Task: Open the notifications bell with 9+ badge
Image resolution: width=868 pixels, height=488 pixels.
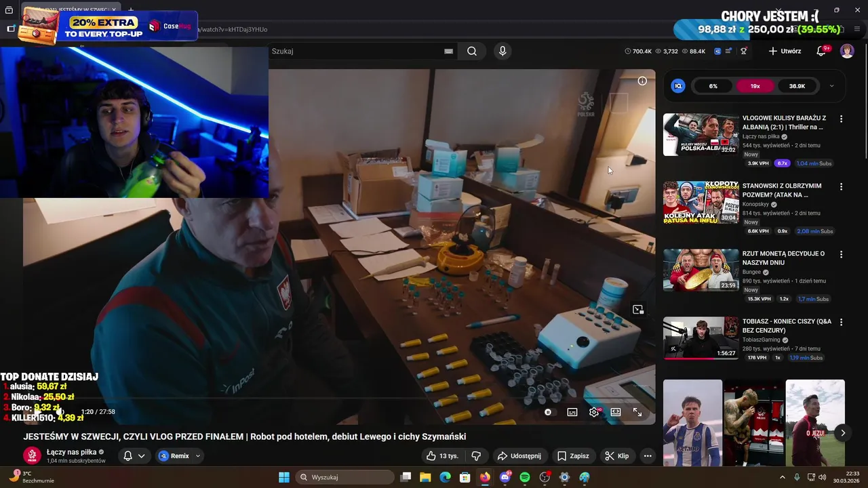Action: tap(821, 51)
